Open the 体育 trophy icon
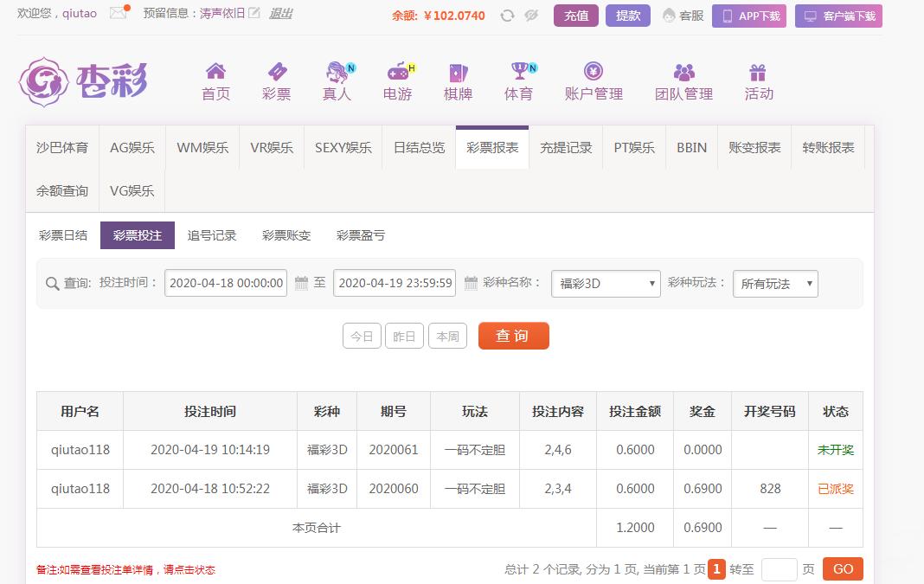The height and width of the screenshot is (584, 924). pyautogui.click(x=518, y=72)
